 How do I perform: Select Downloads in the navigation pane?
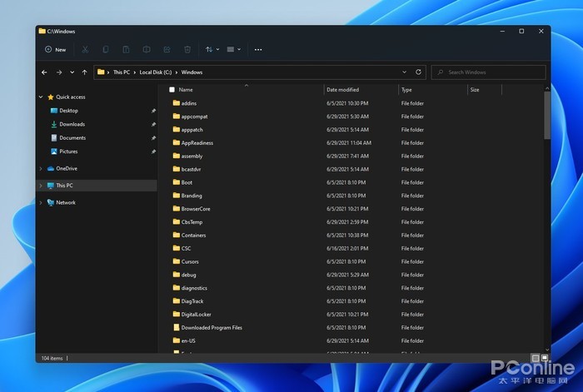tap(72, 124)
